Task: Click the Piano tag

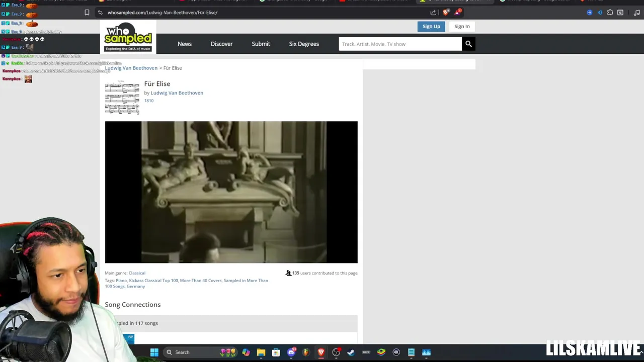Action: coord(121,281)
